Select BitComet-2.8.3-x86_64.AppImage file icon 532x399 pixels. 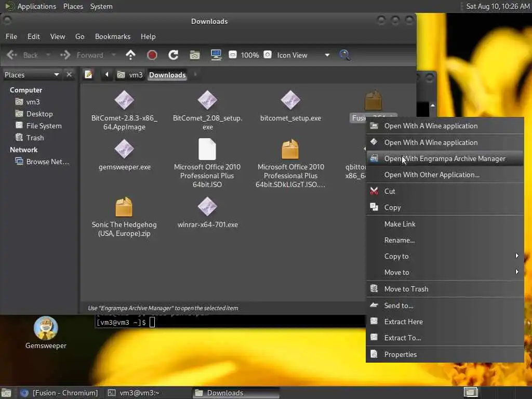124,100
